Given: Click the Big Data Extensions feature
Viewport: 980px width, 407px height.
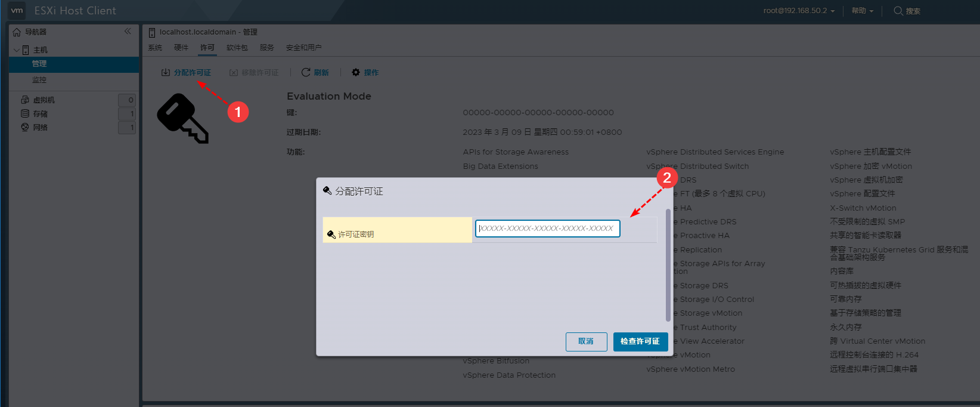Looking at the screenshot, I should tap(501, 166).
